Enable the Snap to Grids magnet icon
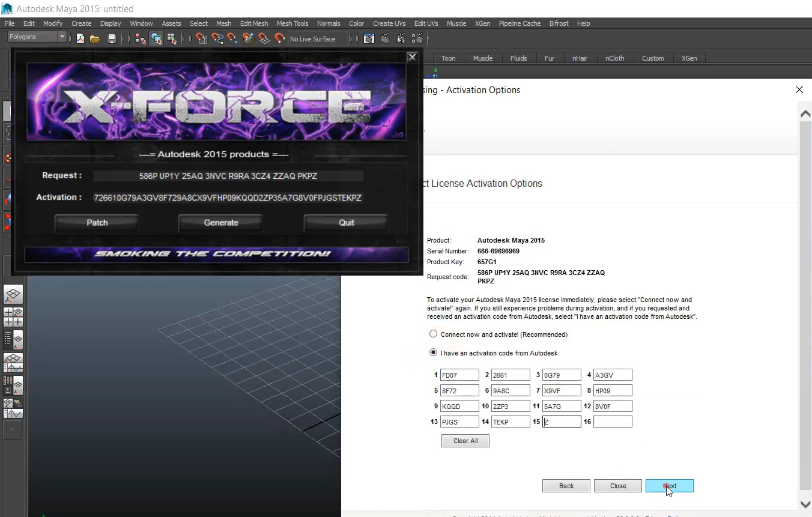The height and width of the screenshot is (517, 812). (202, 39)
